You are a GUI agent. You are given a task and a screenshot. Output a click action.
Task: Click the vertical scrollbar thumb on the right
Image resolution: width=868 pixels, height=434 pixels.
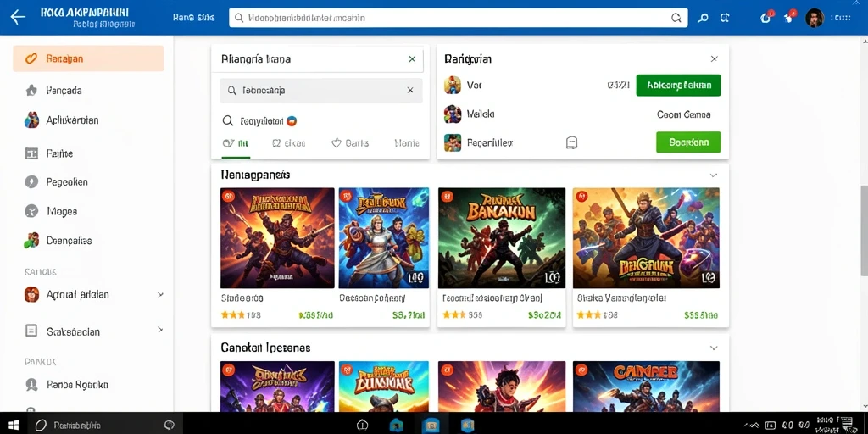click(864, 230)
